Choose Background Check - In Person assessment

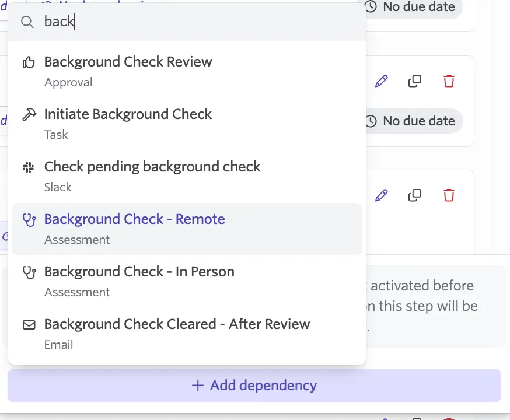tap(187, 282)
